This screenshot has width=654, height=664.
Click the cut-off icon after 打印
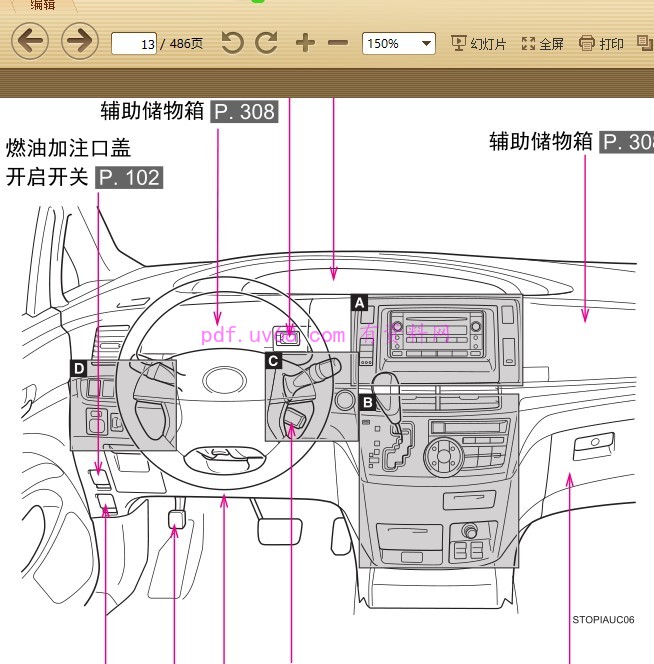pos(645,43)
